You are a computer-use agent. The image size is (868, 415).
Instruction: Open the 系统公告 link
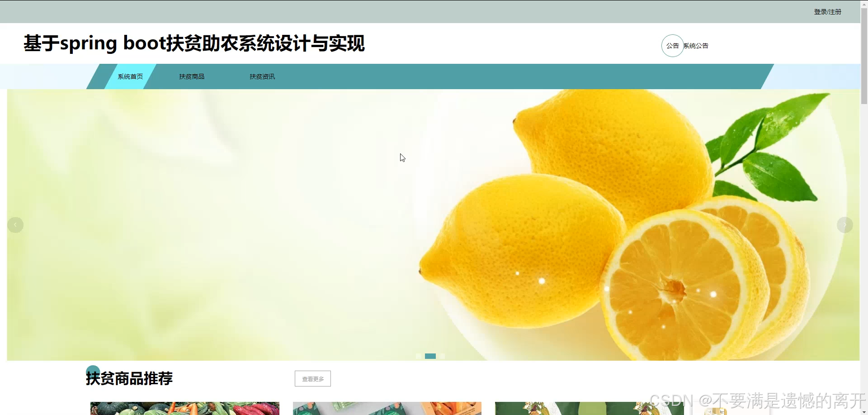tap(696, 46)
